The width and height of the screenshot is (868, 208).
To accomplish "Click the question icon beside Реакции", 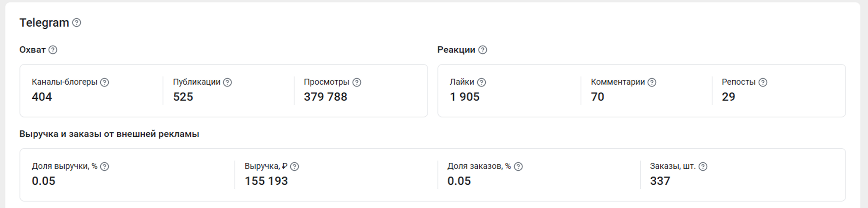I will [483, 50].
